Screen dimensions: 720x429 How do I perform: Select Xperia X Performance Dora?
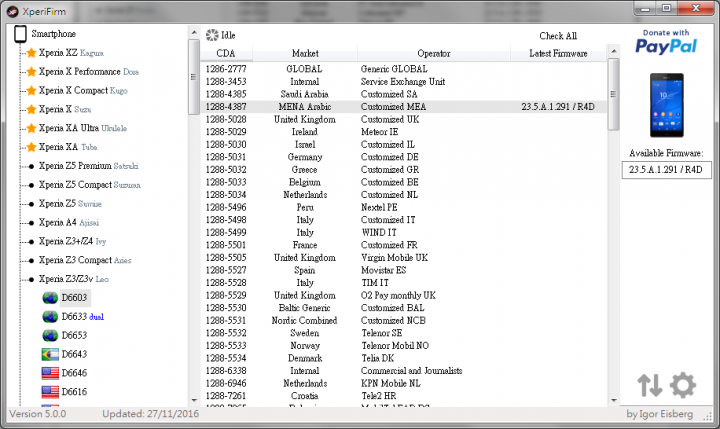[x=89, y=72]
